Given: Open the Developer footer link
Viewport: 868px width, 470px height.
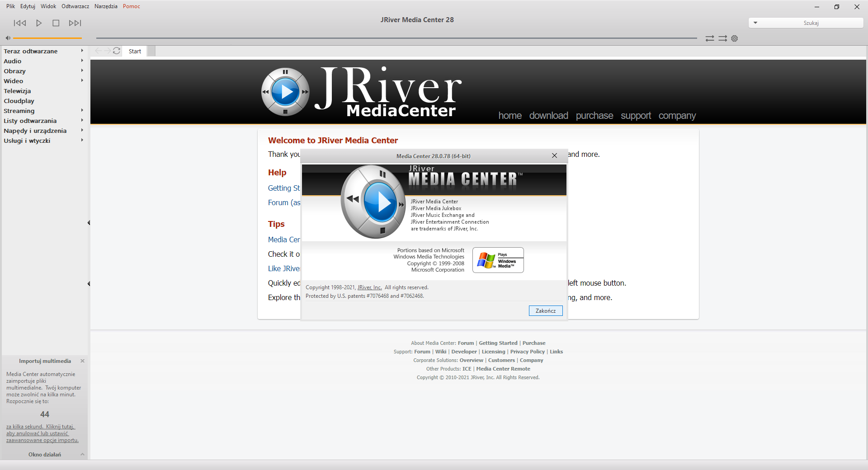Looking at the screenshot, I should (x=464, y=352).
